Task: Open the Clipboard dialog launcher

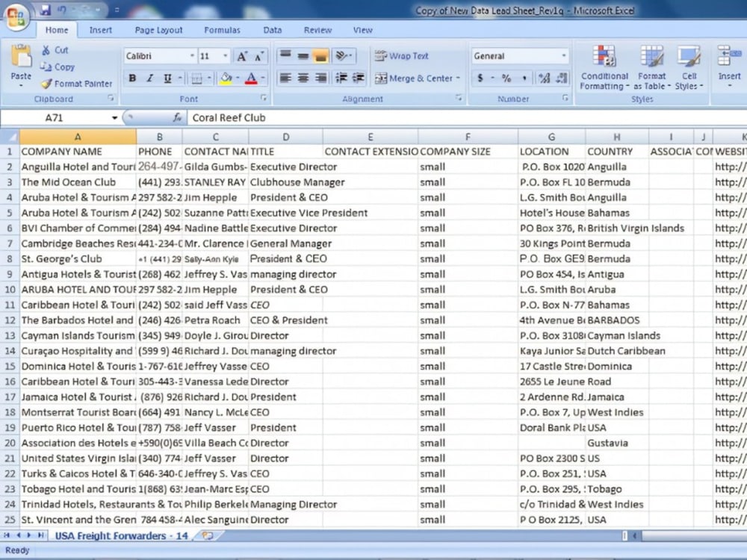Action: [111, 98]
